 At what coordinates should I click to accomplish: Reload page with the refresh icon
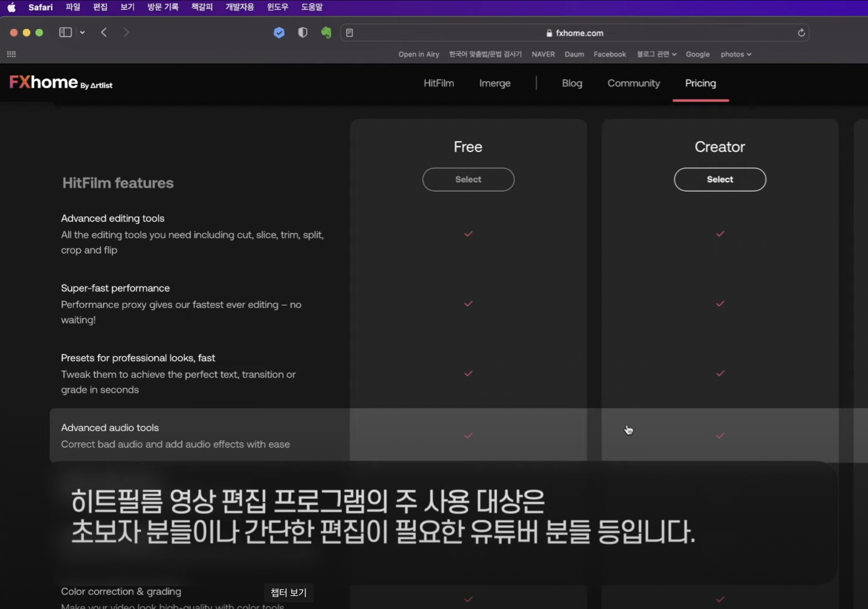point(801,33)
